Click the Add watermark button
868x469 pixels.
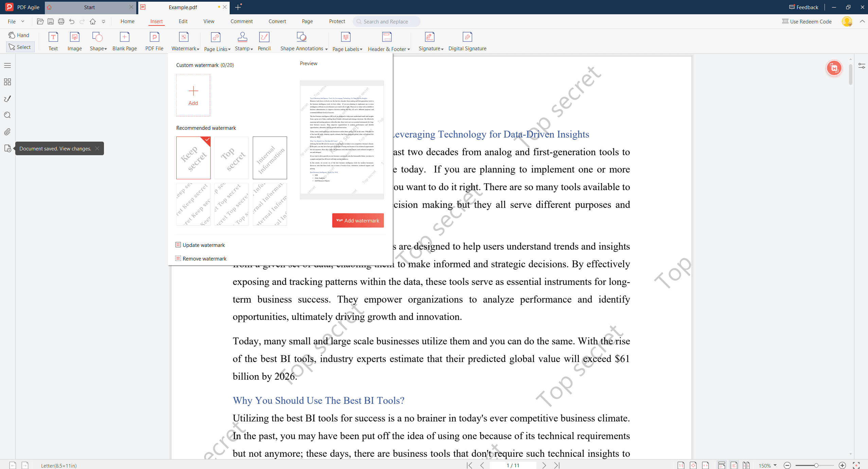pos(358,220)
